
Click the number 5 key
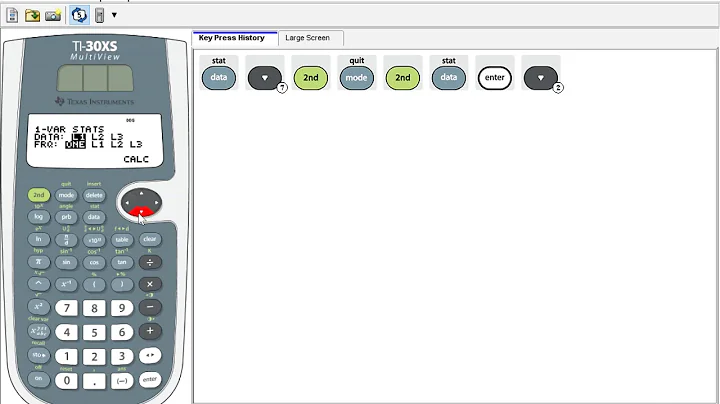[94, 332]
